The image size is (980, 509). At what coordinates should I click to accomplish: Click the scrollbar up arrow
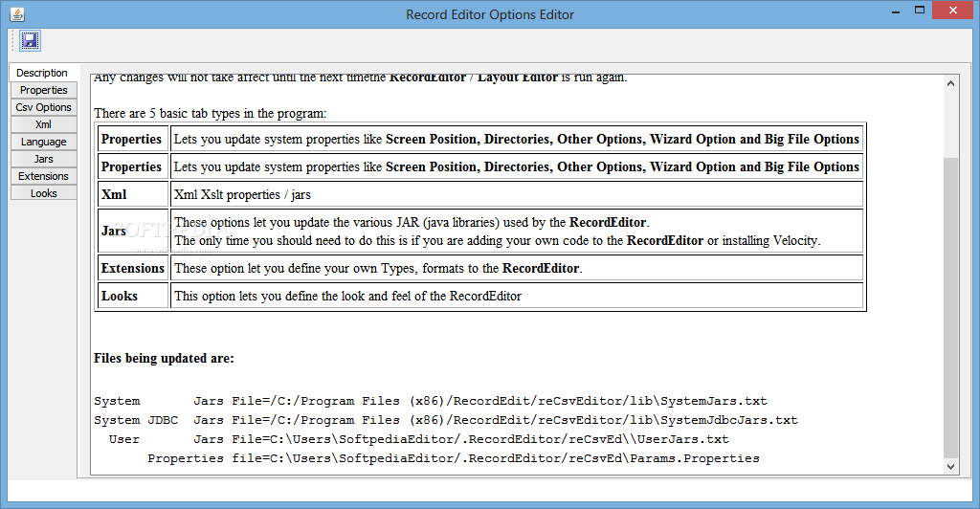(950, 83)
